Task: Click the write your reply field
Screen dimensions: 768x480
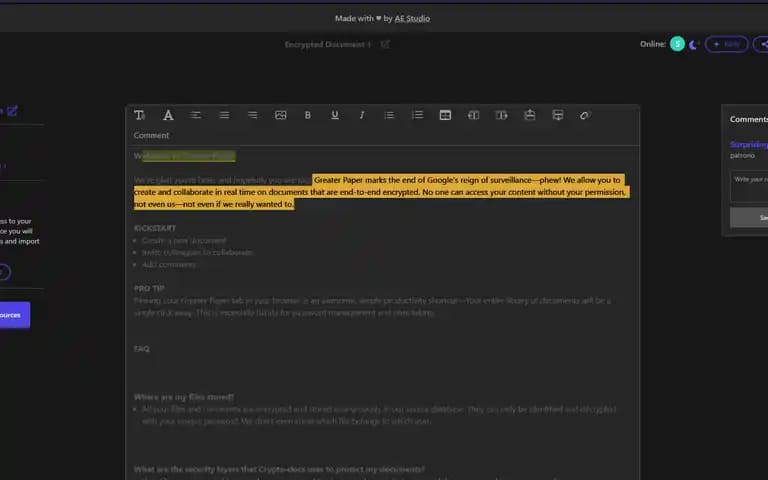Action: pos(749,186)
